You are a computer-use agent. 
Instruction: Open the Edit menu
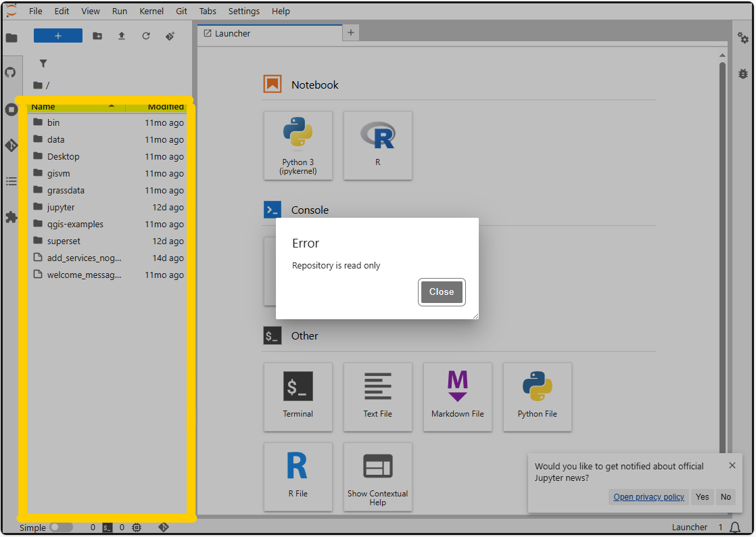[62, 11]
